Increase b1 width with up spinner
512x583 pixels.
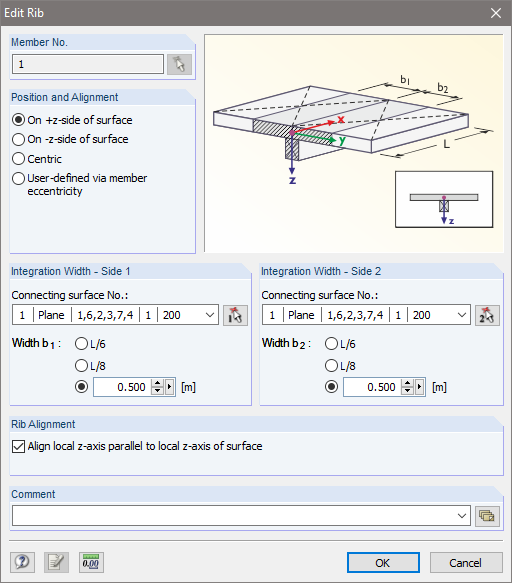[158, 383]
